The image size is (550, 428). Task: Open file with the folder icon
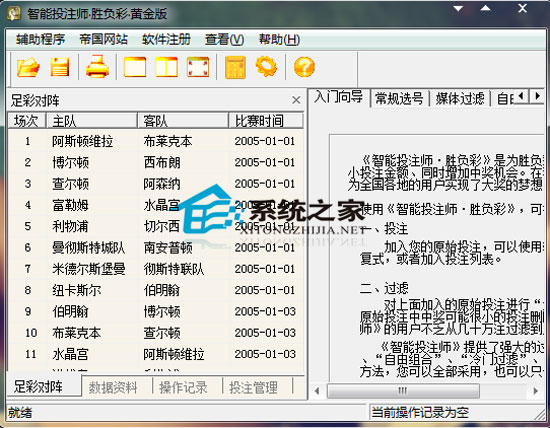coord(28,67)
